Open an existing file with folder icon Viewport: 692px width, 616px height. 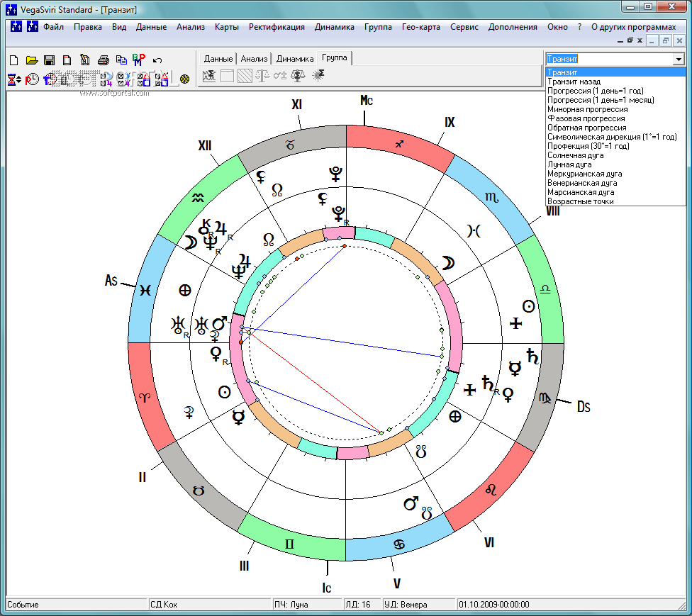pos(32,60)
